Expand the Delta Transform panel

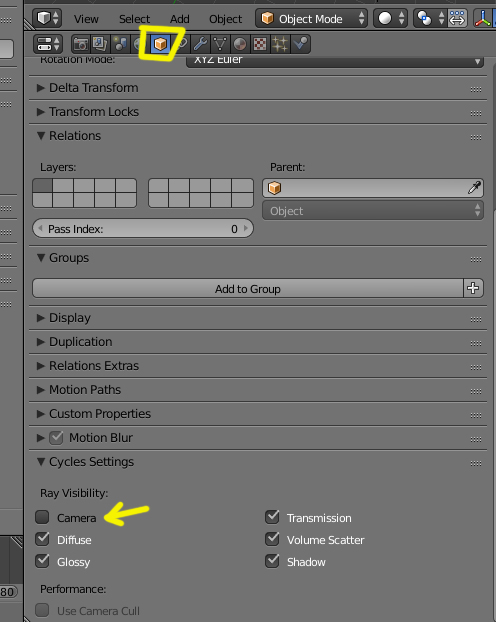click(258, 88)
